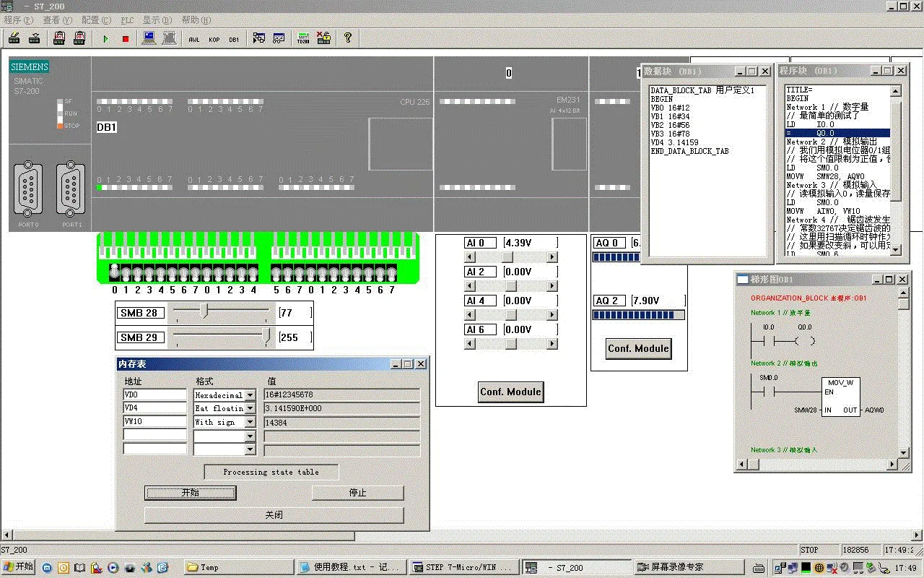924x578 pixels.
Task: Toggle switch labeled 5 in the left switch bank
Action: tap(173, 274)
